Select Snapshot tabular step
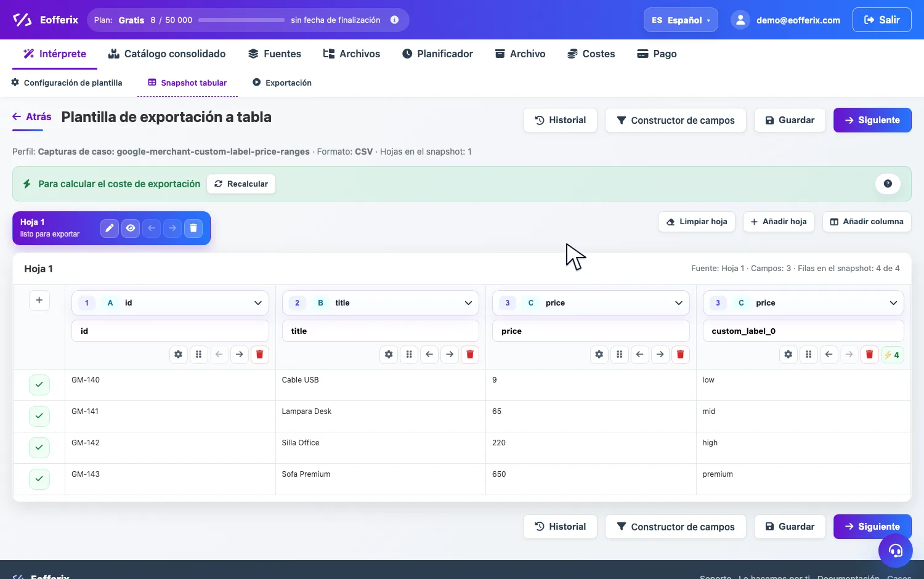The width and height of the screenshot is (924, 579). click(187, 83)
